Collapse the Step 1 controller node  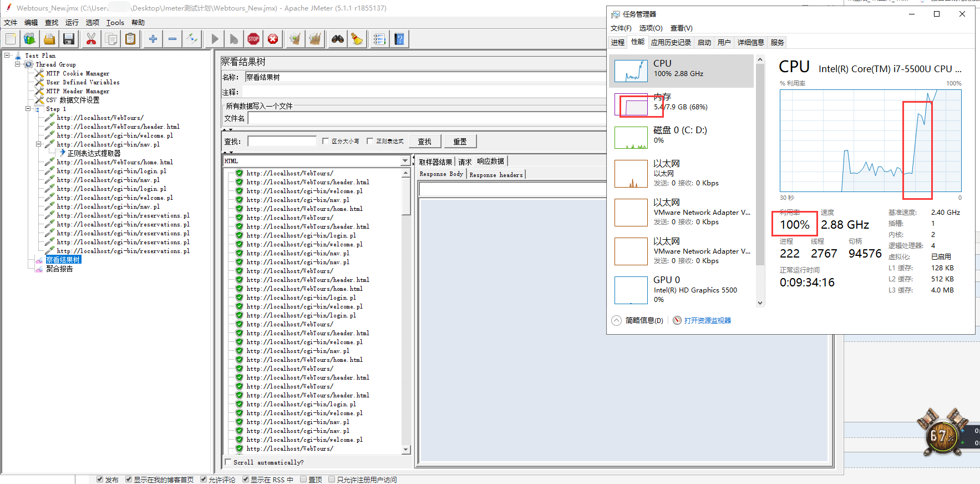pyautogui.click(x=28, y=108)
